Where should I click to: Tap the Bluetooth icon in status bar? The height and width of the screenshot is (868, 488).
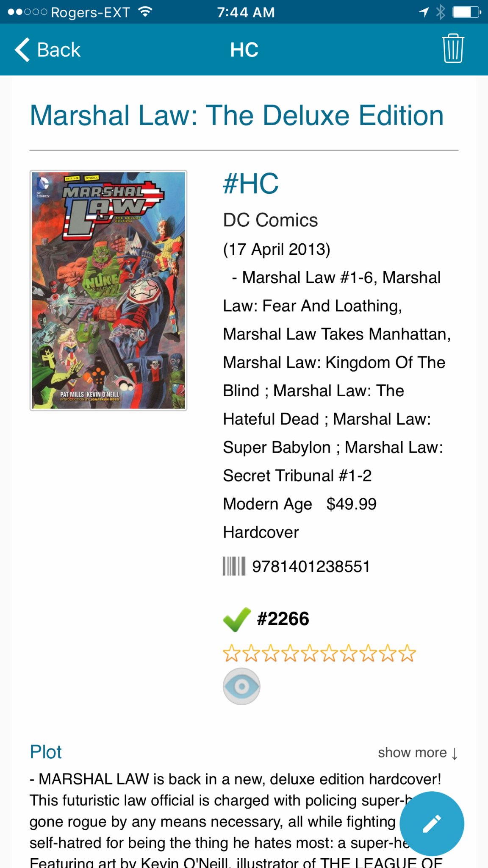(441, 12)
